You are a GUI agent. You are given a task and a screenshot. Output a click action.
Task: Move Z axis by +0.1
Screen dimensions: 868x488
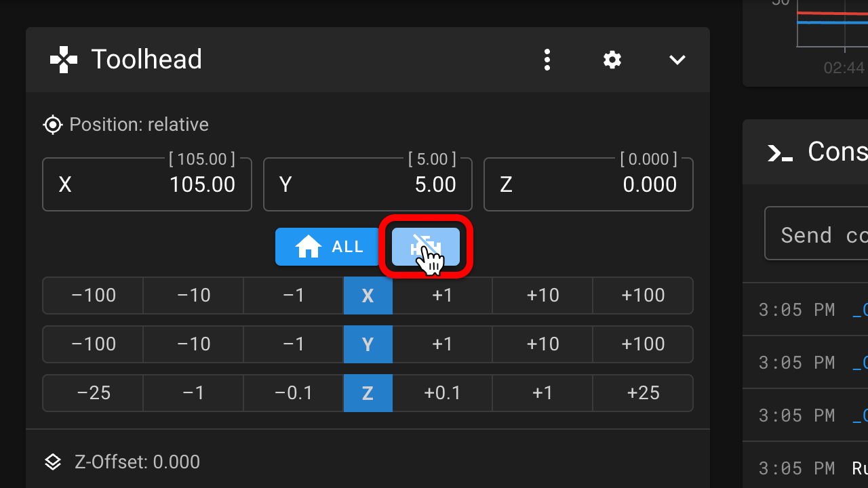click(442, 393)
